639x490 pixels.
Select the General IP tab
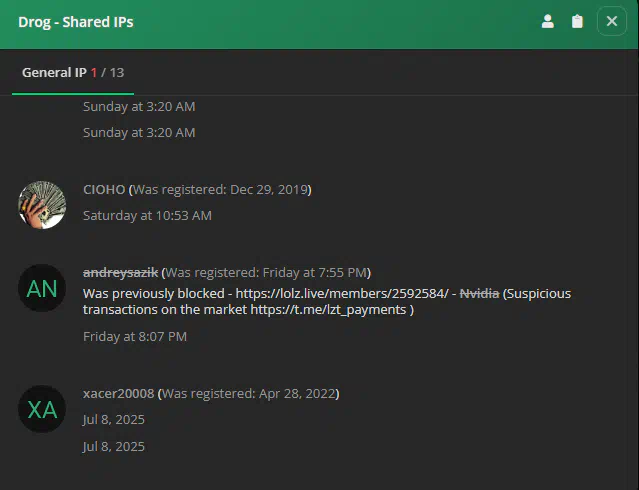(73, 73)
